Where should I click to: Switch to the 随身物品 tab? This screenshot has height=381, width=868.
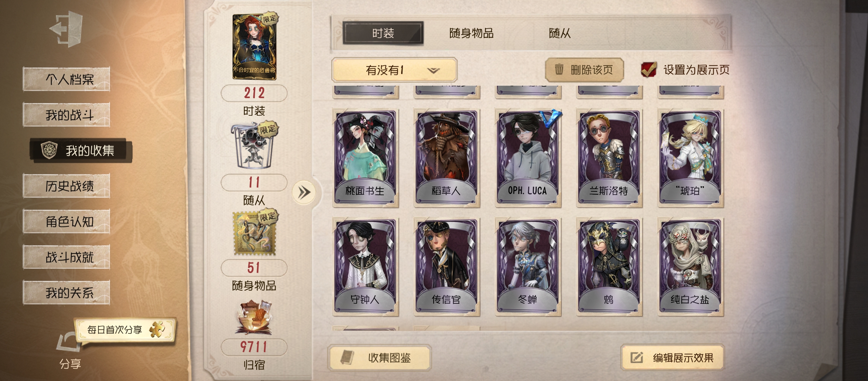tap(471, 33)
